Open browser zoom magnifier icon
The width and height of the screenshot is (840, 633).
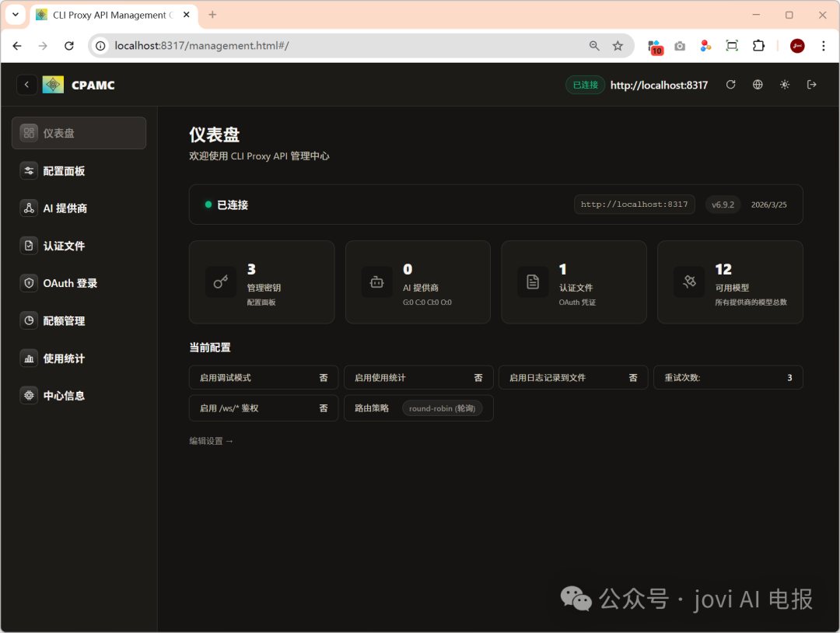(594, 46)
